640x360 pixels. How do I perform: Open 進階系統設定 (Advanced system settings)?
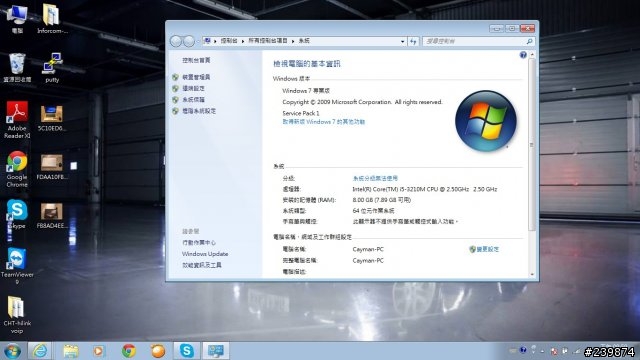coord(199,111)
